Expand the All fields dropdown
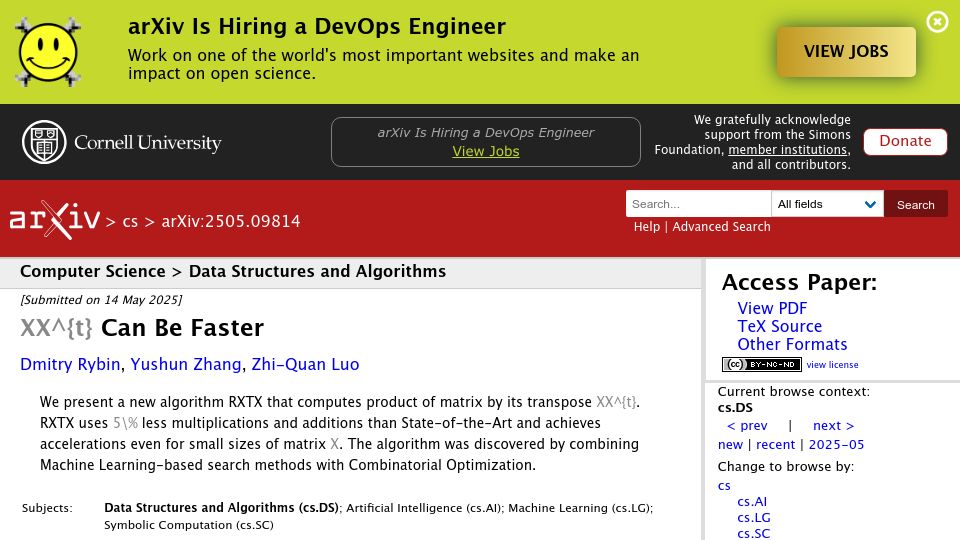 coord(827,204)
